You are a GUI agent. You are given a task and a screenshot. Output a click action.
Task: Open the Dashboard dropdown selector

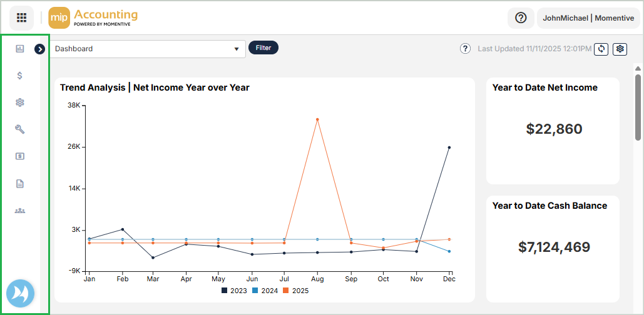[x=148, y=49]
